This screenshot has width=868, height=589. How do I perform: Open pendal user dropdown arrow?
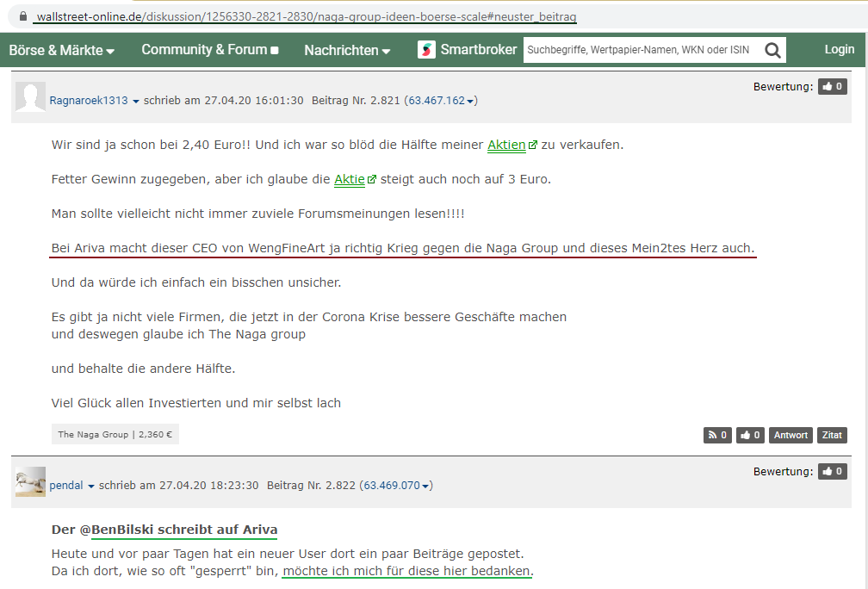[91, 486]
